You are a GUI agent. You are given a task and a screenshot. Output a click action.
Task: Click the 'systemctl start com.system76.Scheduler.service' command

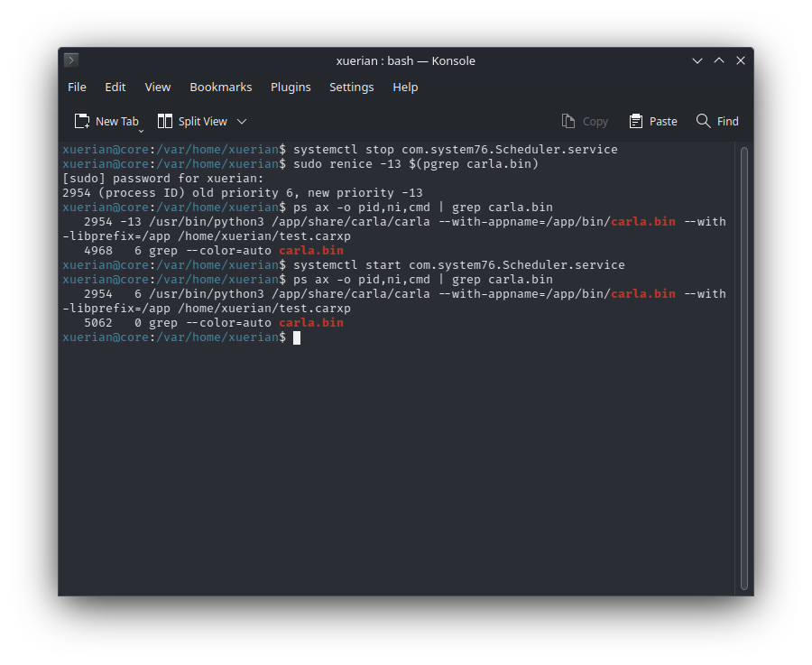coord(459,265)
